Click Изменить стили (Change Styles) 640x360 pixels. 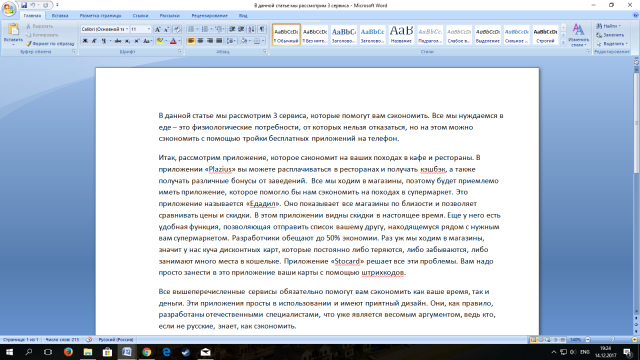578,35
